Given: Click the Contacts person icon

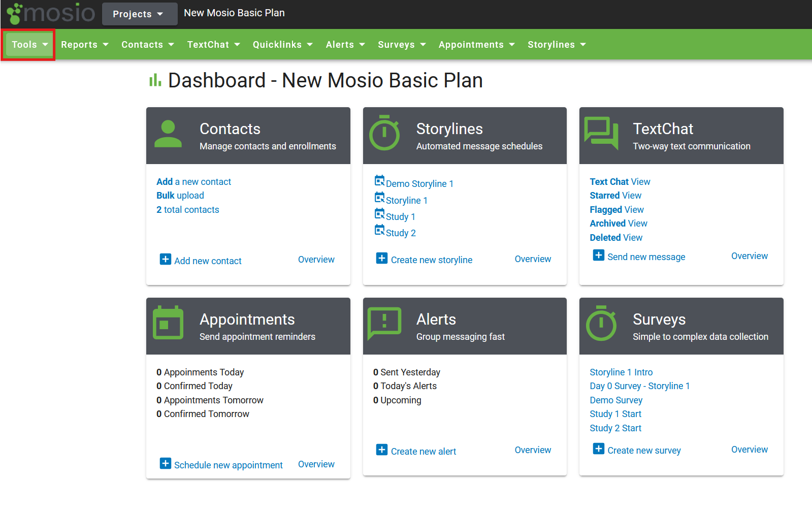Looking at the screenshot, I should 168,134.
